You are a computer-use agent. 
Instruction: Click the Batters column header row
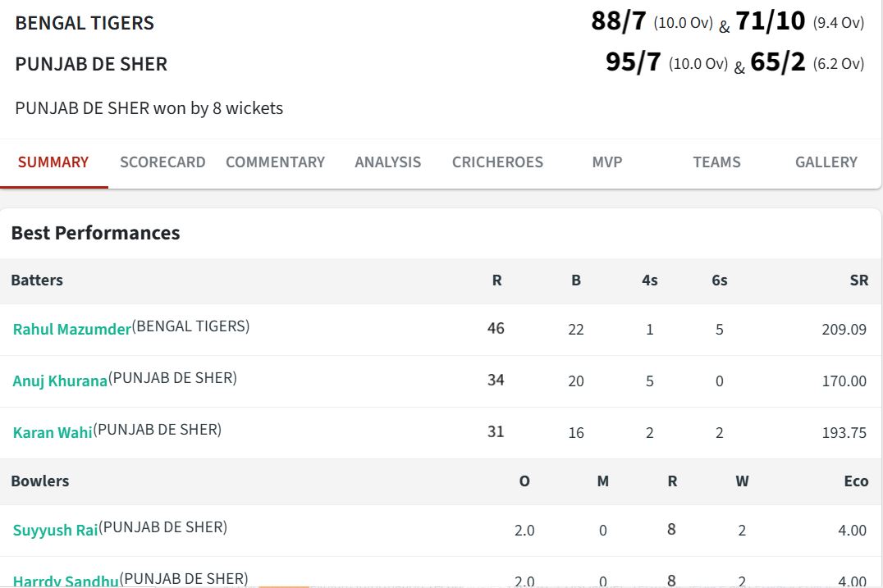37,280
